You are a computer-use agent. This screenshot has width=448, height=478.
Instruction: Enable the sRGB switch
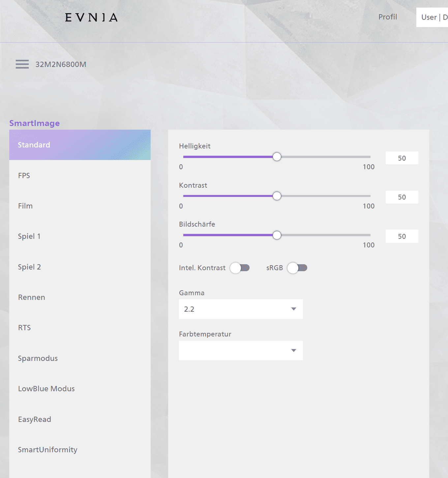297,268
